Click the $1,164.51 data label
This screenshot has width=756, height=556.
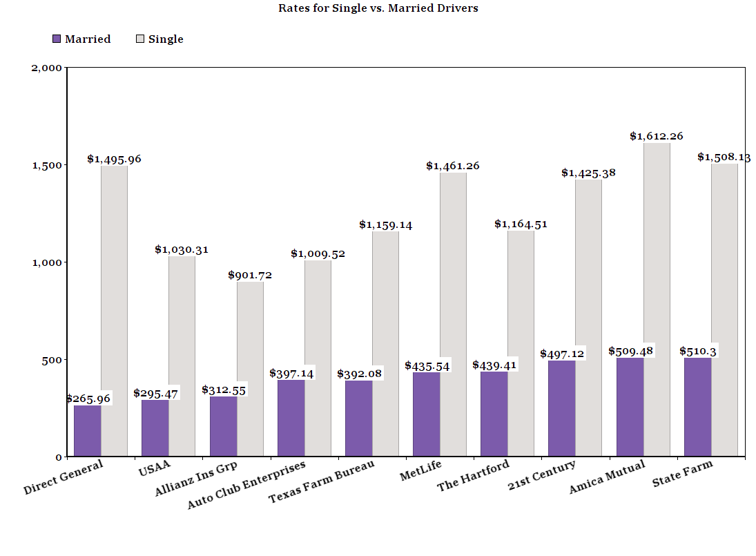coord(521,224)
